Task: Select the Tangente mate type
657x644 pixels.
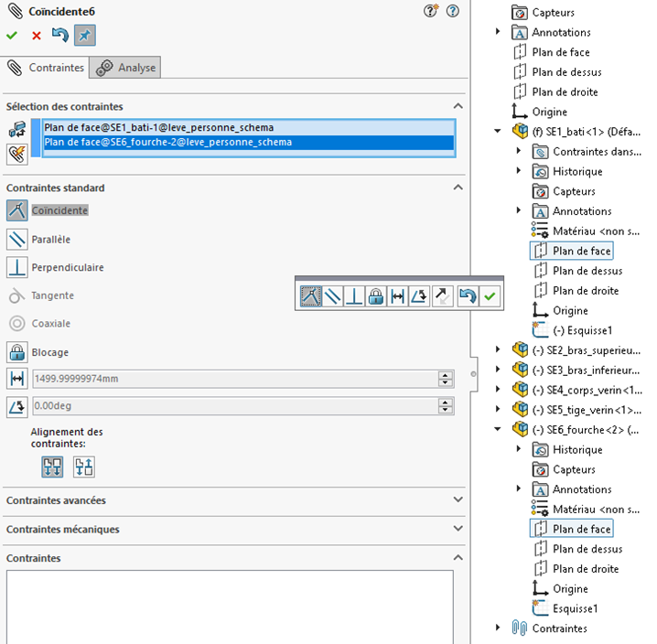Action: coord(40,295)
